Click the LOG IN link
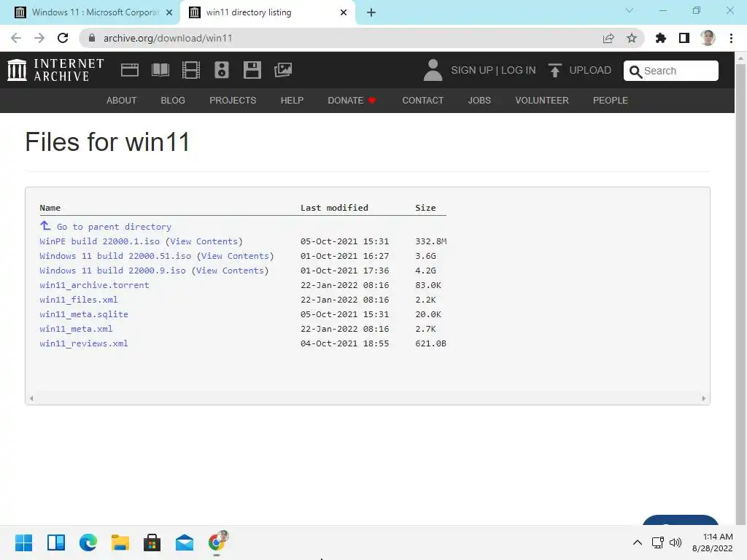747x560 pixels. 519,70
